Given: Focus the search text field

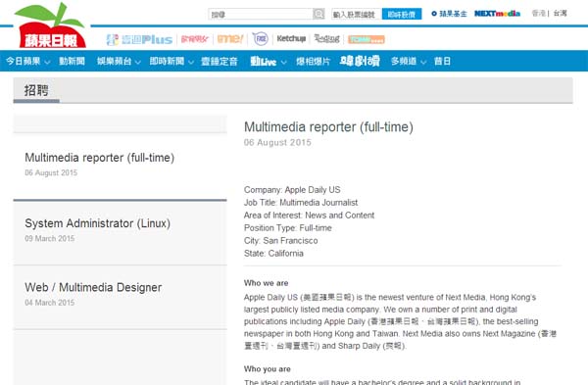Looking at the screenshot, I should (x=261, y=14).
